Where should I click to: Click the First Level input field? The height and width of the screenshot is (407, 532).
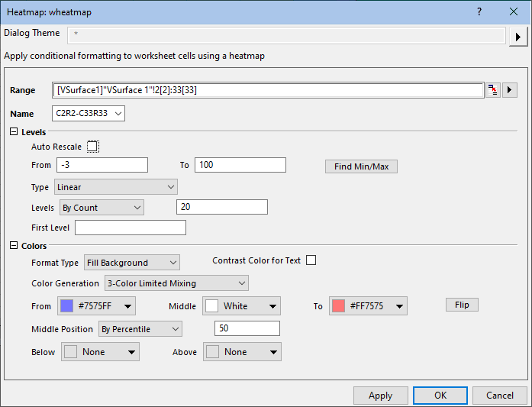point(130,228)
